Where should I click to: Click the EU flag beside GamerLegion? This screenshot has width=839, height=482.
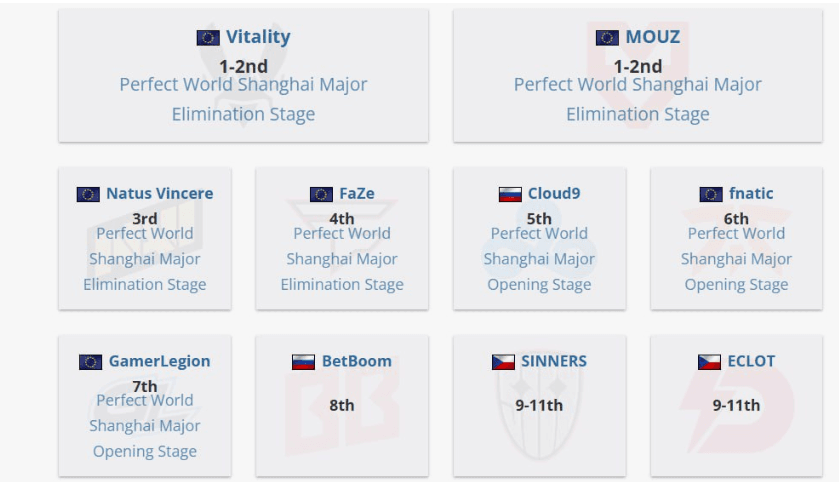tap(90, 362)
